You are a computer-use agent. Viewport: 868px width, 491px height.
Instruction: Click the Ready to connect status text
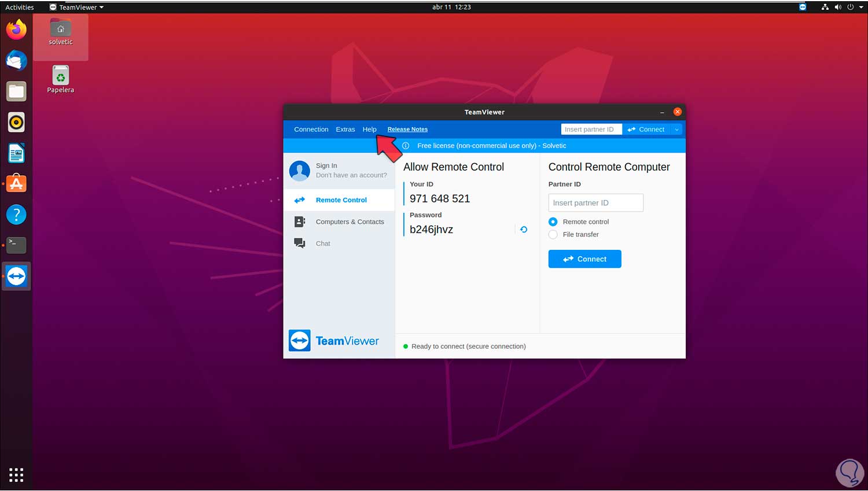click(x=469, y=346)
